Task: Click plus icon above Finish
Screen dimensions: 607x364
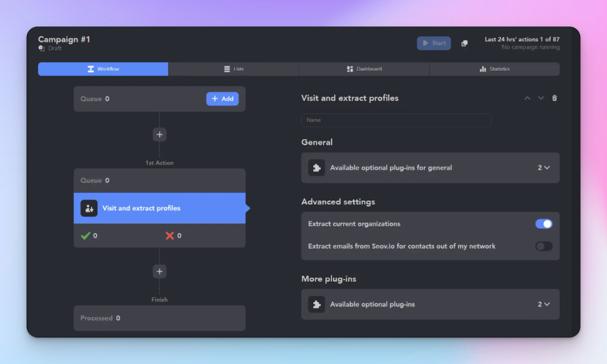Action: pyautogui.click(x=159, y=271)
